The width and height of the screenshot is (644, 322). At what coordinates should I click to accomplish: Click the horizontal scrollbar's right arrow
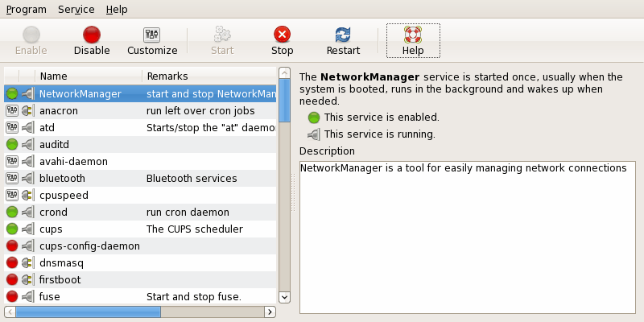click(x=273, y=312)
